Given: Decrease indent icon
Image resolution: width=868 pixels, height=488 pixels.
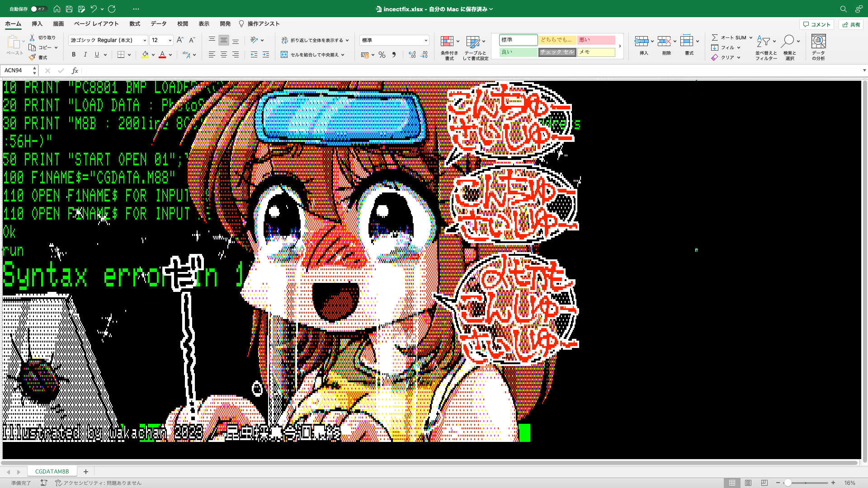Looking at the screenshot, I should pos(254,54).
